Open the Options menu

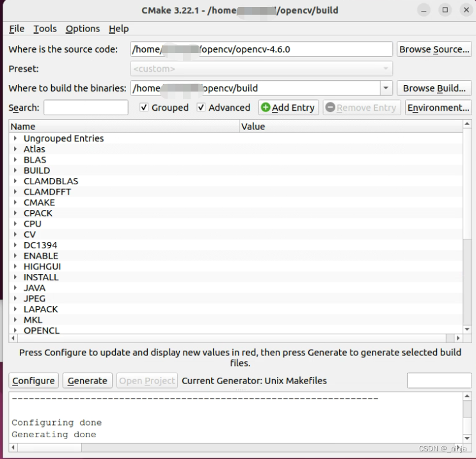[83, 29]
